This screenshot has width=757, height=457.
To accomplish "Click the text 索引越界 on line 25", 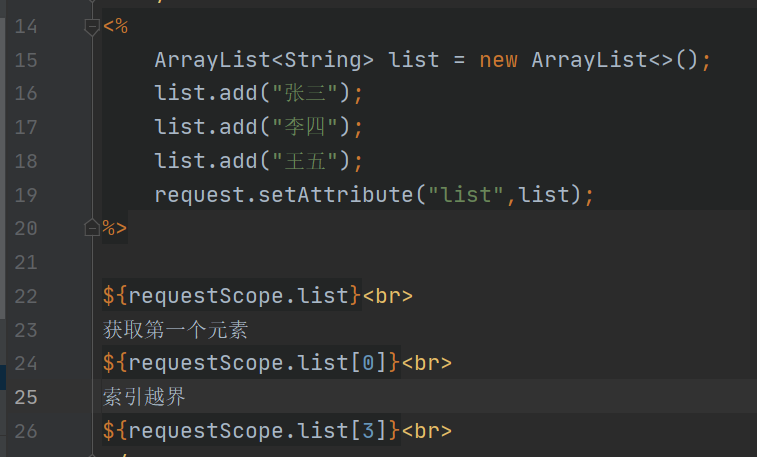I will click(x=144, y=397).
